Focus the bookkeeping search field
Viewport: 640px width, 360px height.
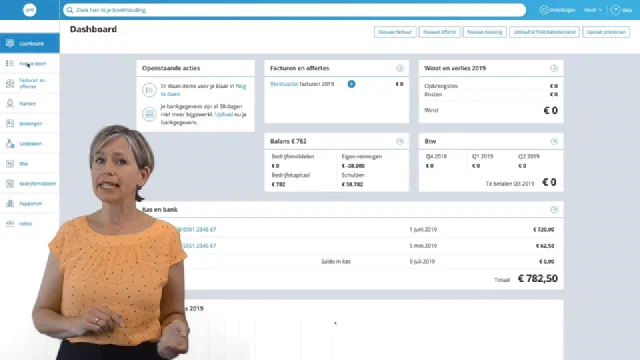click(294, 10)
